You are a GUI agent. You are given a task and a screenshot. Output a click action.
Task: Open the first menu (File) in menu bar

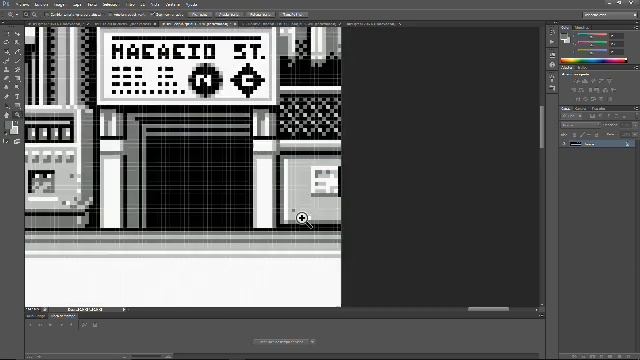pos(23,5)
